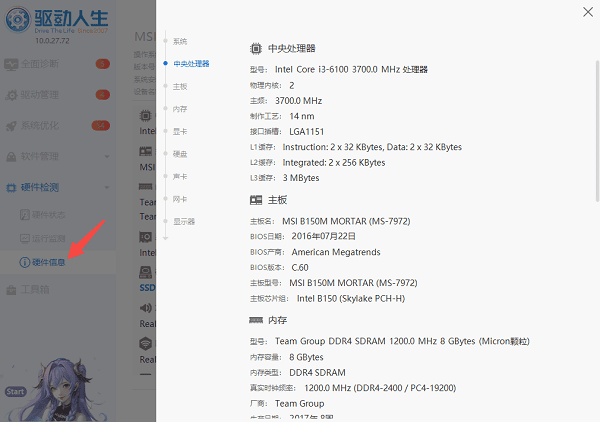The height and width of the screenshot is (422, 600).
Task: Click MSI B150M MORTAR 主板名 value
Action: point(346,221)
